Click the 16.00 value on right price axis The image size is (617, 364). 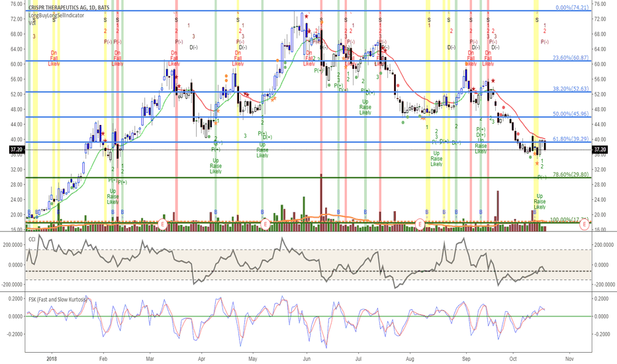click(x=600, y=230)
